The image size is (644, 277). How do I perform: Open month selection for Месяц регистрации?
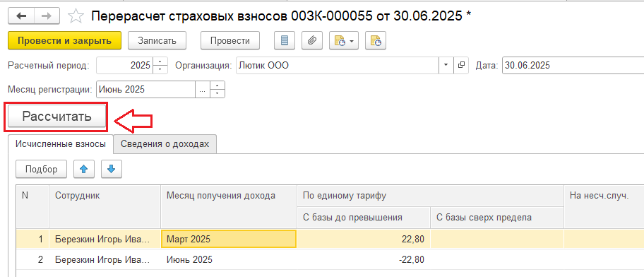(x=202, y=90)
